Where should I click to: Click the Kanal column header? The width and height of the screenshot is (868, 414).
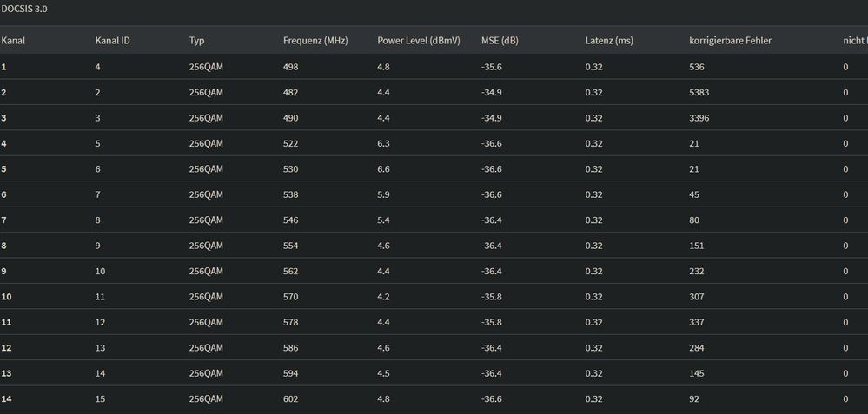(x=13, y=40)
